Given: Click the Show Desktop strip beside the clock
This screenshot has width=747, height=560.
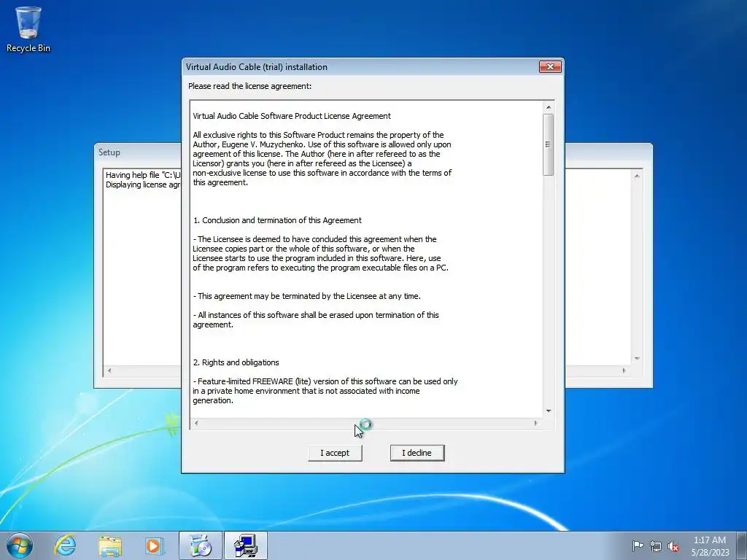Looking at the screenshot, I should click(x=742, y=545).
